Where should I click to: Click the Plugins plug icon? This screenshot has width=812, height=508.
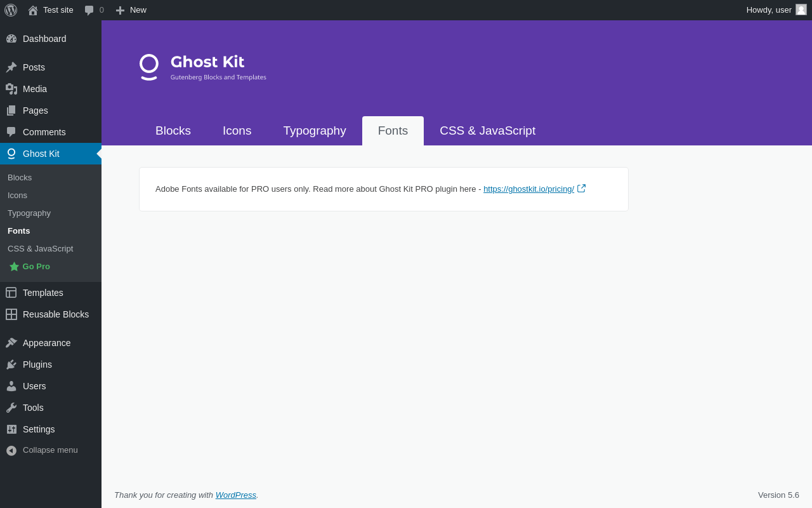[11, 364]
